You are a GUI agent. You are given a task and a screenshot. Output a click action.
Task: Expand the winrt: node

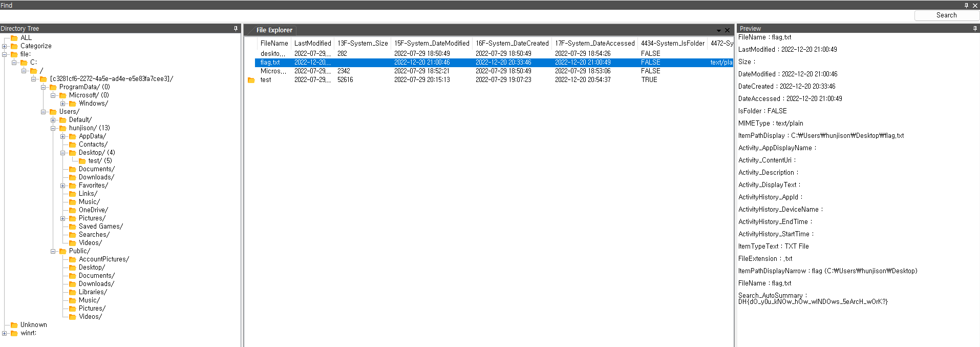click(5, 333)
